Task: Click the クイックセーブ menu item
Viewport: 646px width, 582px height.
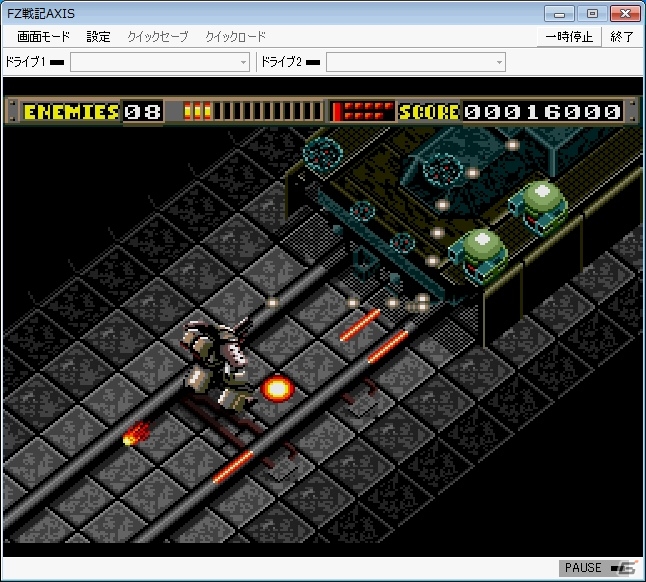Action: [158, 37]
